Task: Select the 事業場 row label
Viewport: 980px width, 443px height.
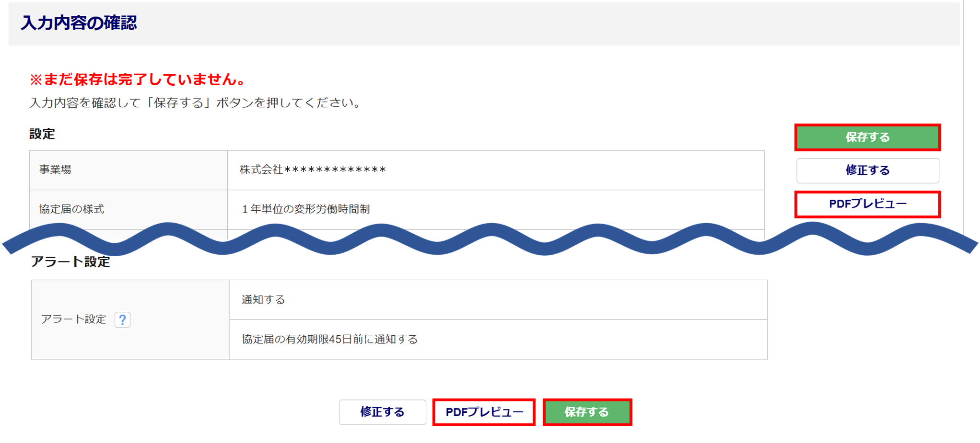Action: 55,170
